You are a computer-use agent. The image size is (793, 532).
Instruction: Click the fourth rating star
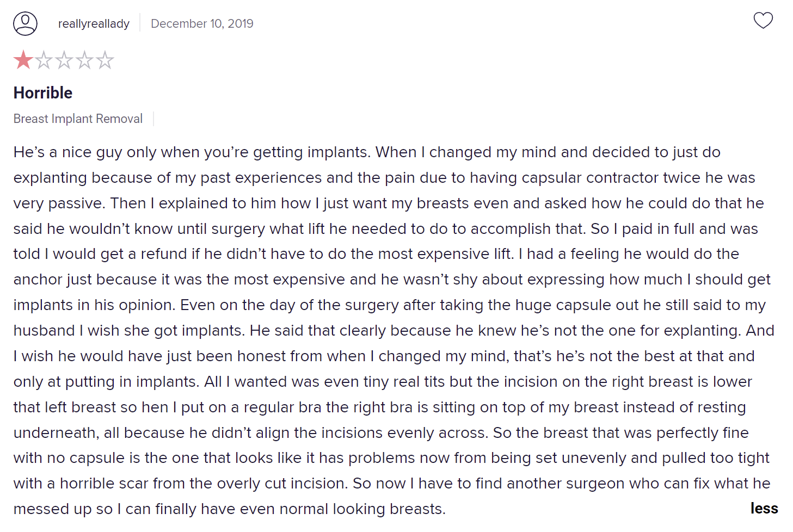coord(84,60)
